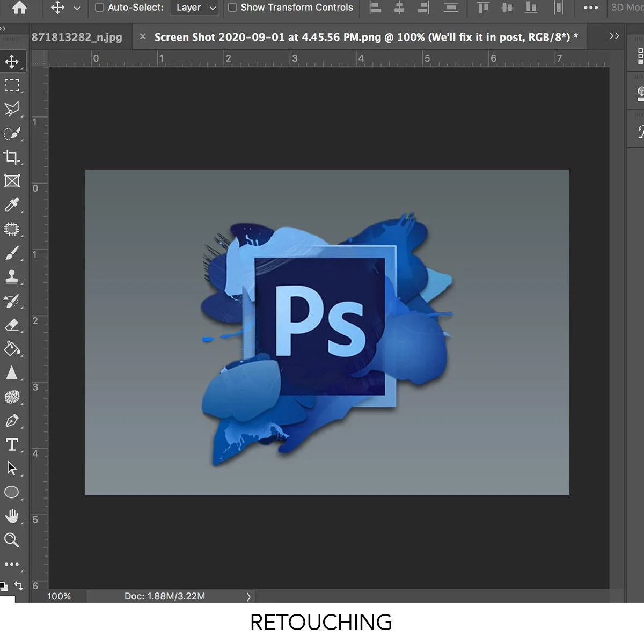This screenshot has width=644, height=644.
Task: Align top edges in options bar
Action: pyautogui.click(x=483, y=8)
